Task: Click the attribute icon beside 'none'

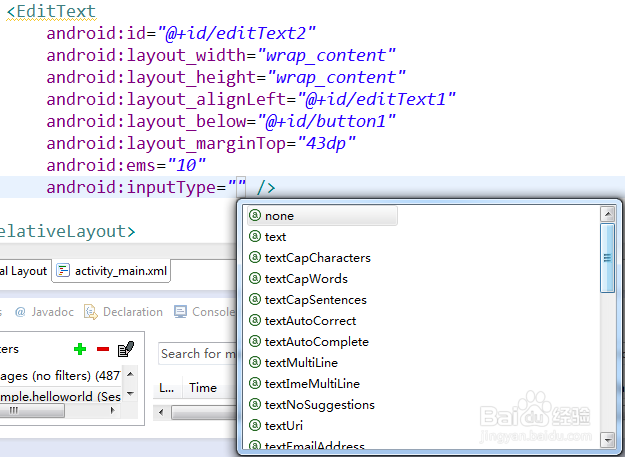Action: [255, 216]
